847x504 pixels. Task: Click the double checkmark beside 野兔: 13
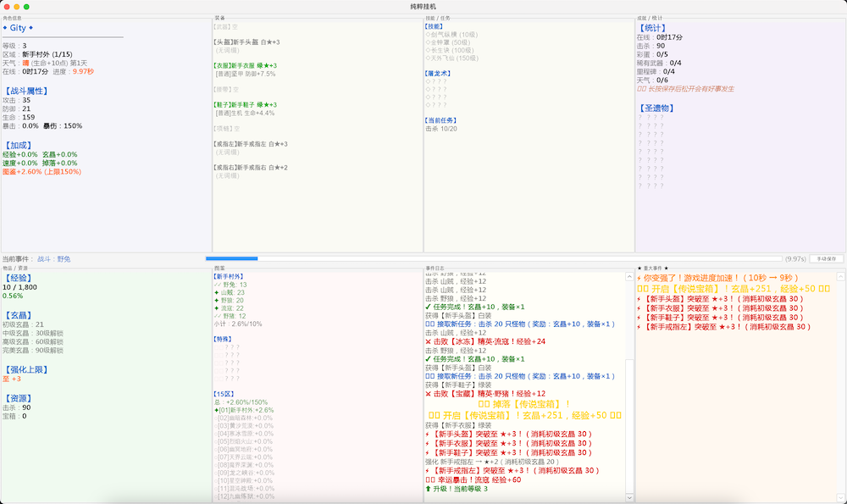tap(217, 285)
